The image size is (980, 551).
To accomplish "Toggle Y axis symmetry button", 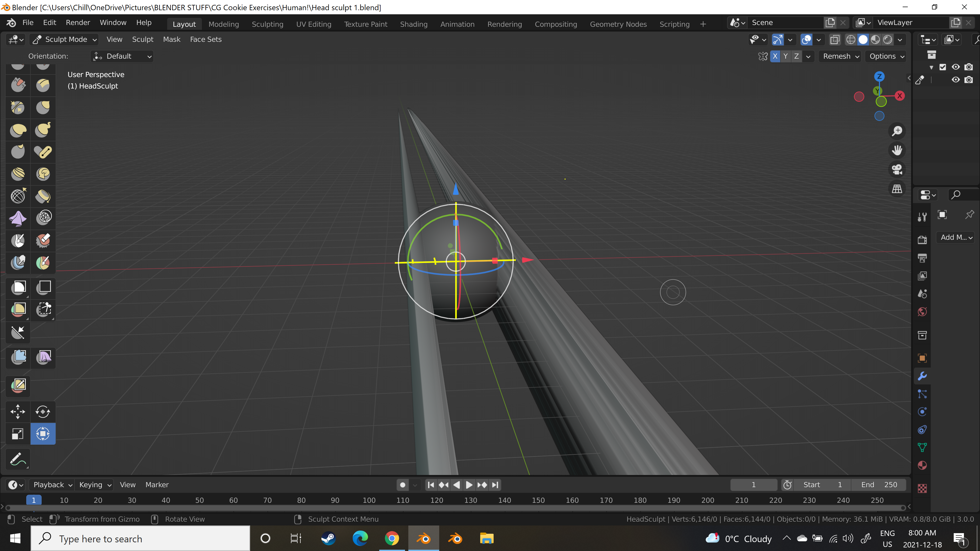I will tap(786, 56).
